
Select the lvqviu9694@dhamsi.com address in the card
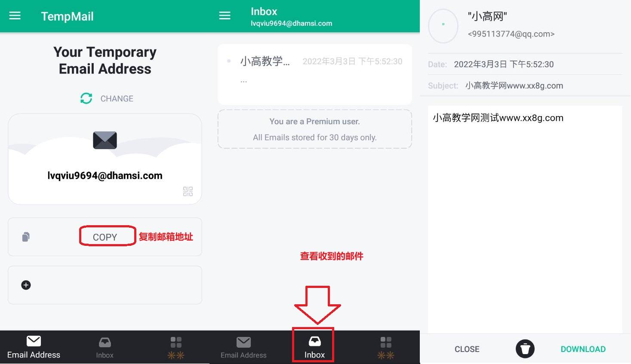[105, 175]
